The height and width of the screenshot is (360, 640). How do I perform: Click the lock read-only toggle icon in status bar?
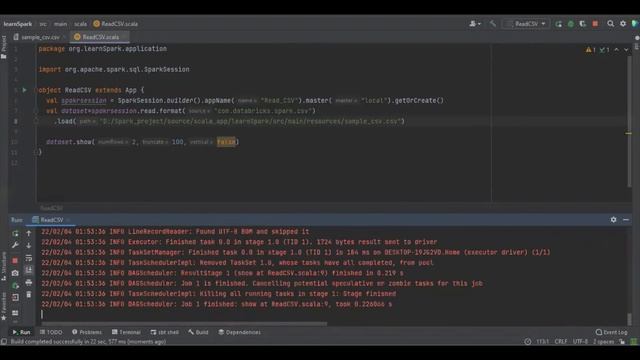pyautogui.click(x=622, y=342)
